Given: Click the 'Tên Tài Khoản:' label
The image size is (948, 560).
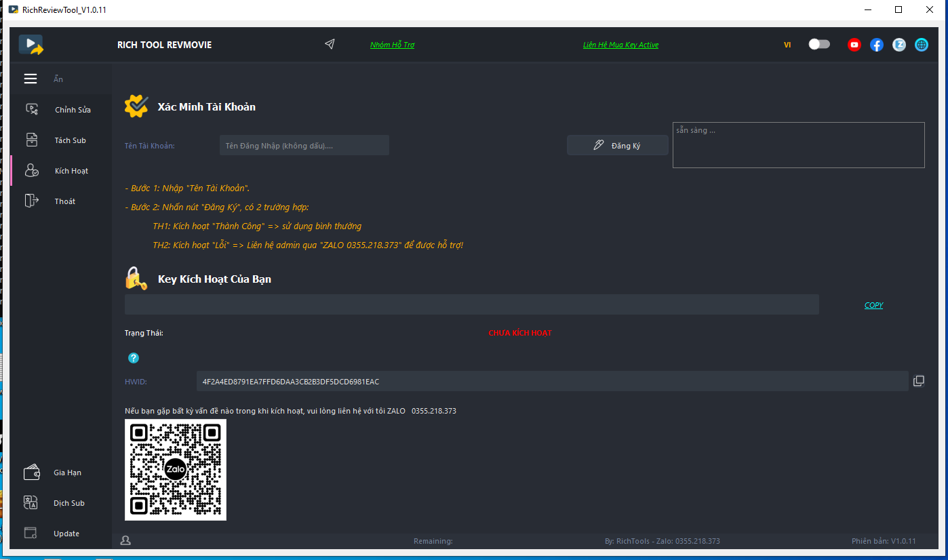Looking at the screenshot, I should click(150, 146).
